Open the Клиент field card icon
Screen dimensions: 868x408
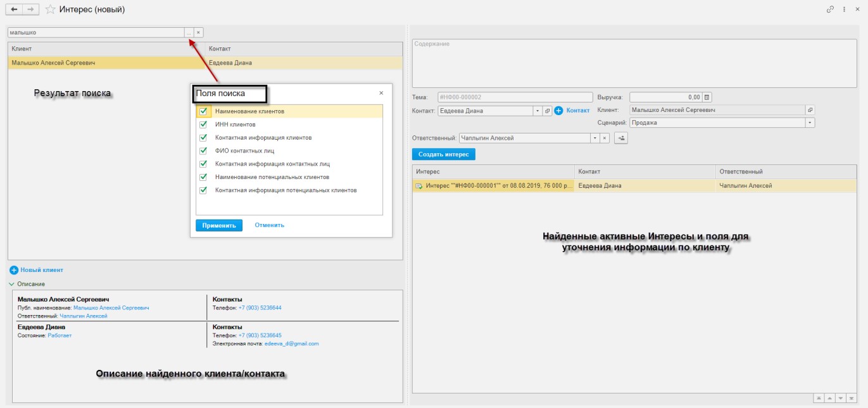click(810, 110)
